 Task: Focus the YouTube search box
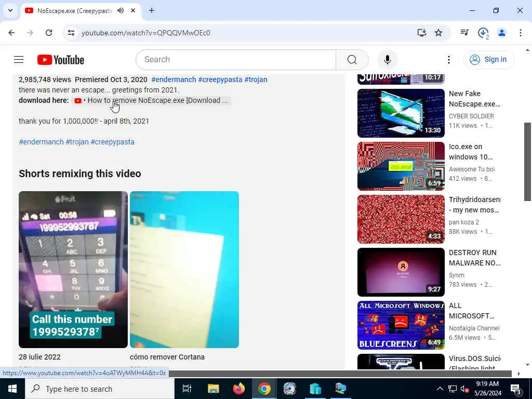[x=236, y=60]
